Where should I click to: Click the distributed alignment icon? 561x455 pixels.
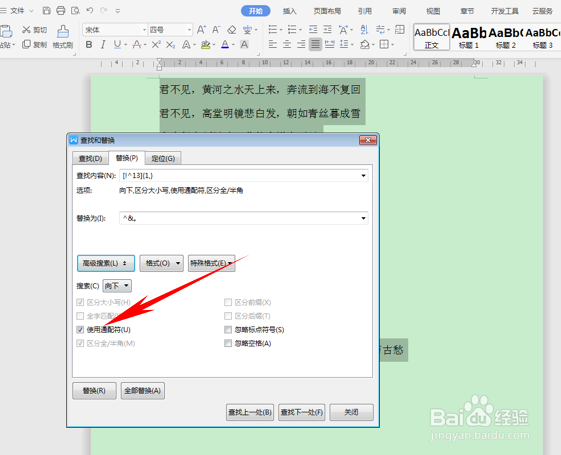[x=330, y=45]
